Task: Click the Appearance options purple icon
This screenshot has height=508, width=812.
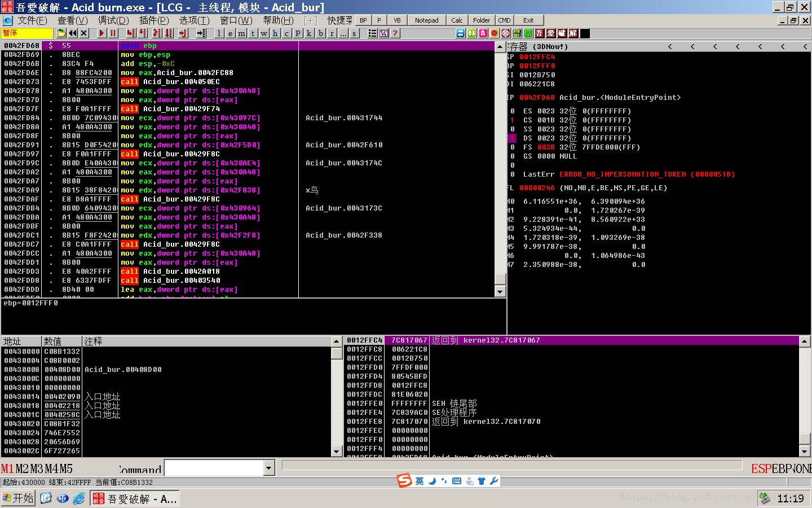Action: coord(383,33)
